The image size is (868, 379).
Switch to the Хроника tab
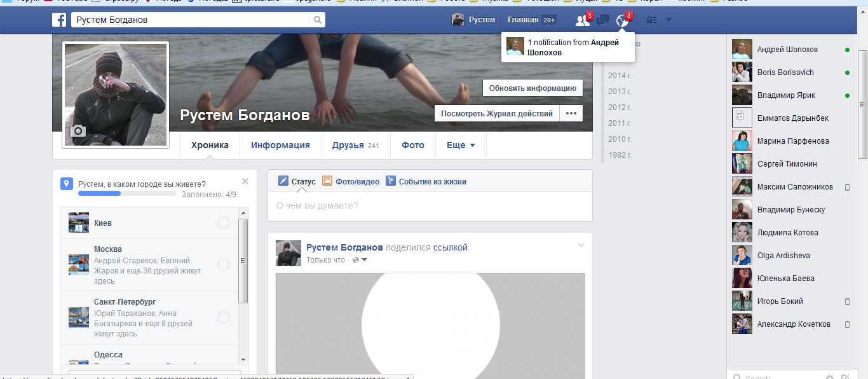tap(210, 145)
